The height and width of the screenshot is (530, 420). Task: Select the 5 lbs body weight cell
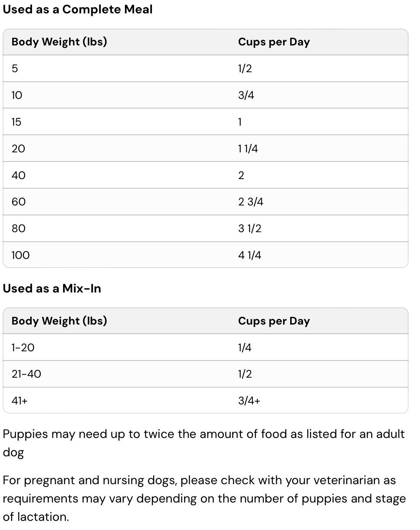point(15,69)
